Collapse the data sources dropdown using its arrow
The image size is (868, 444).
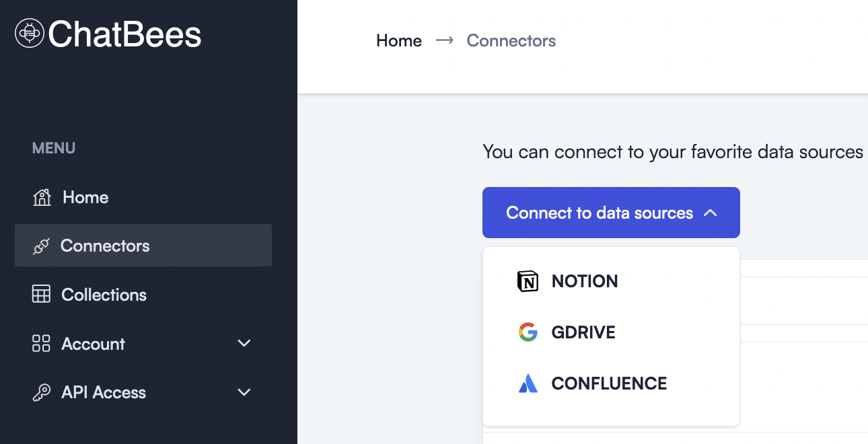(710, 213)
